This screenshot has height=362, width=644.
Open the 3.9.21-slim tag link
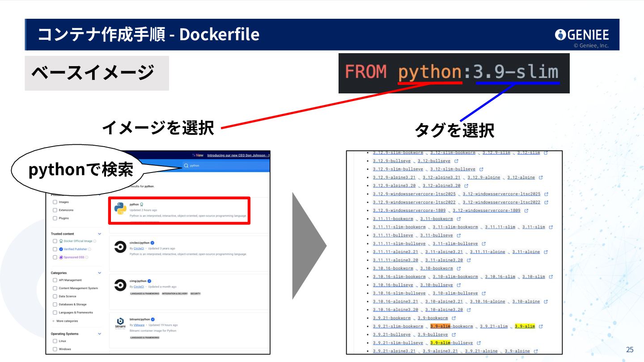[x=494, y=326]
